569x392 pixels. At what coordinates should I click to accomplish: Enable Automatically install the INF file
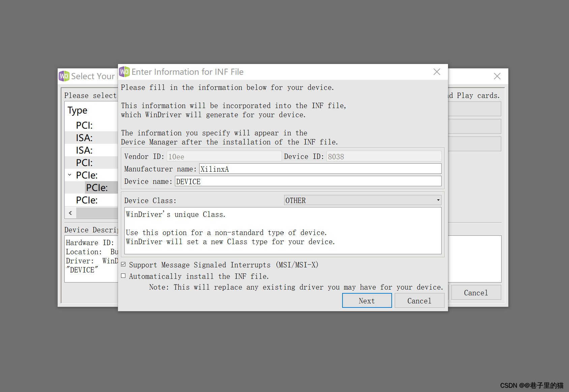pyautogui.click(x=123, y=276)
